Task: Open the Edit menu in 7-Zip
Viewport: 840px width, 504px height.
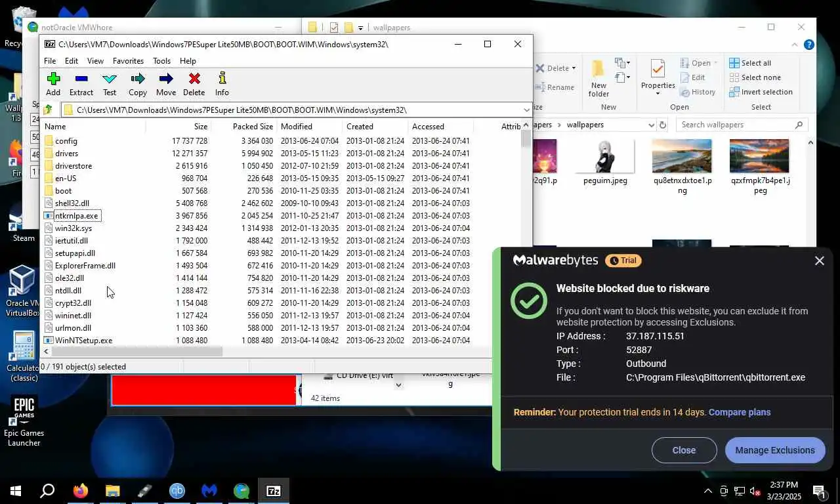Action: tap(72, 60)
